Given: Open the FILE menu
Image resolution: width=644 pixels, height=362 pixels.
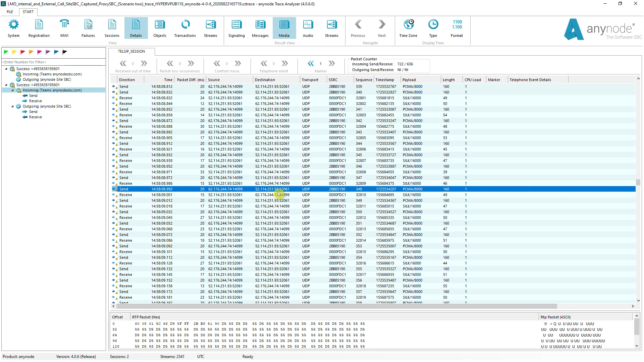Looking at the screenshot, I should [10, 12].
